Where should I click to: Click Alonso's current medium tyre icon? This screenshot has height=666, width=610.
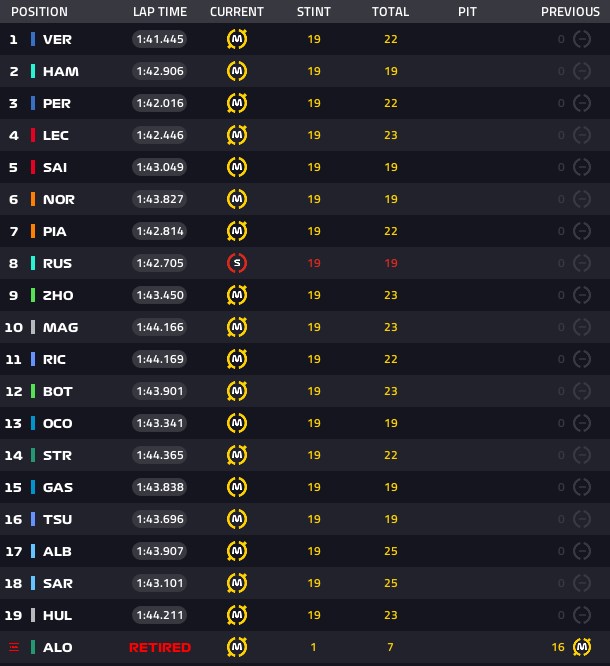[237, 647]
